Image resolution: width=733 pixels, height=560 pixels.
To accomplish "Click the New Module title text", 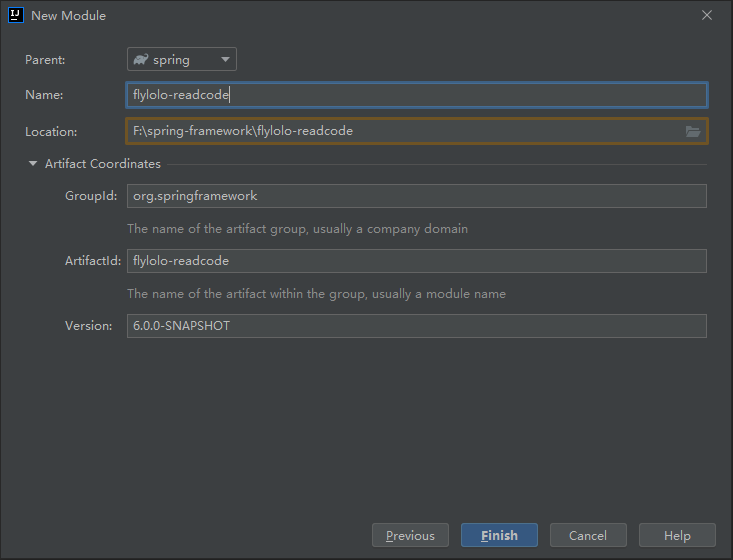I will click(x=69, y=15).
